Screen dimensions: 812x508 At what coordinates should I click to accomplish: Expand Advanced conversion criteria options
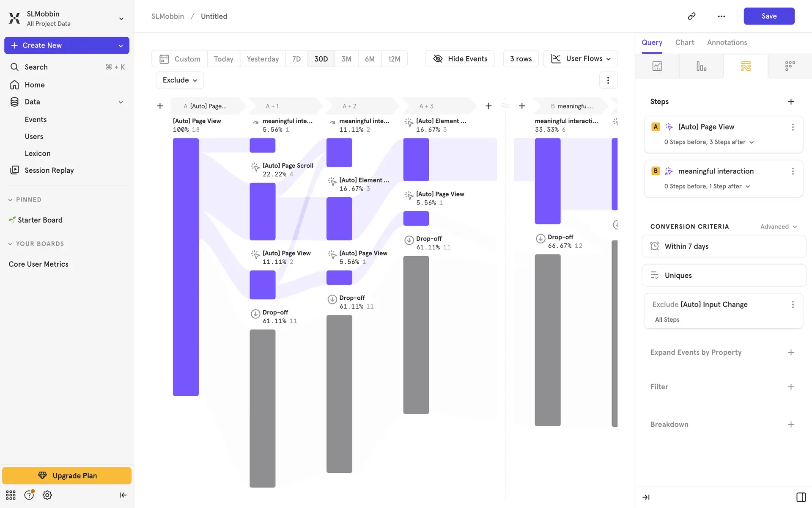(778, 226)
